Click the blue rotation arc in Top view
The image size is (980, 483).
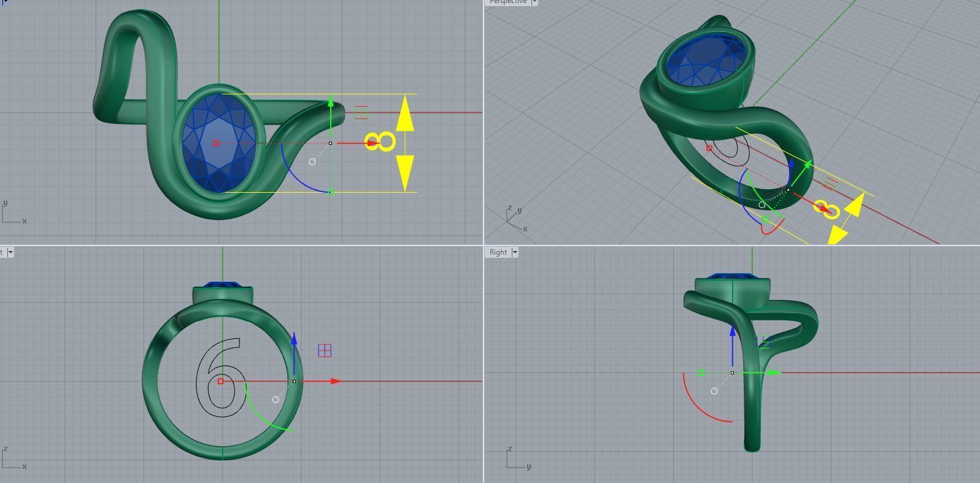click(296, 177)
